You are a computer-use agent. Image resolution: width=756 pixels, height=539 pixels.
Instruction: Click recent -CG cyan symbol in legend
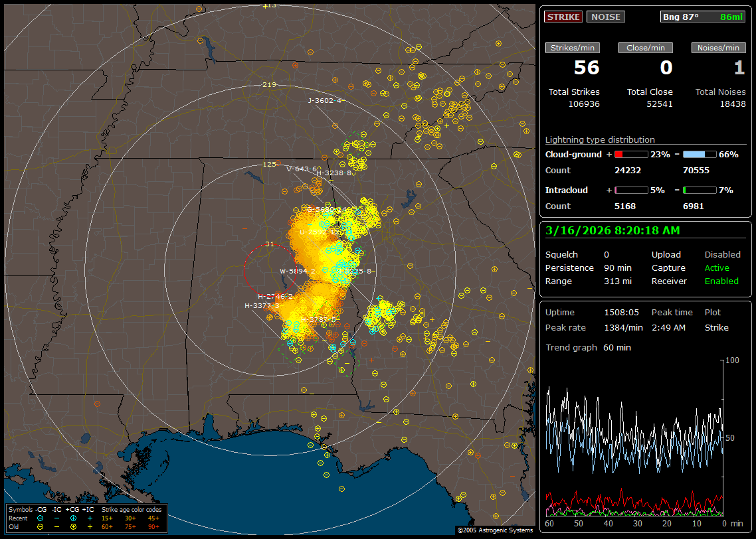pos(41,518)
